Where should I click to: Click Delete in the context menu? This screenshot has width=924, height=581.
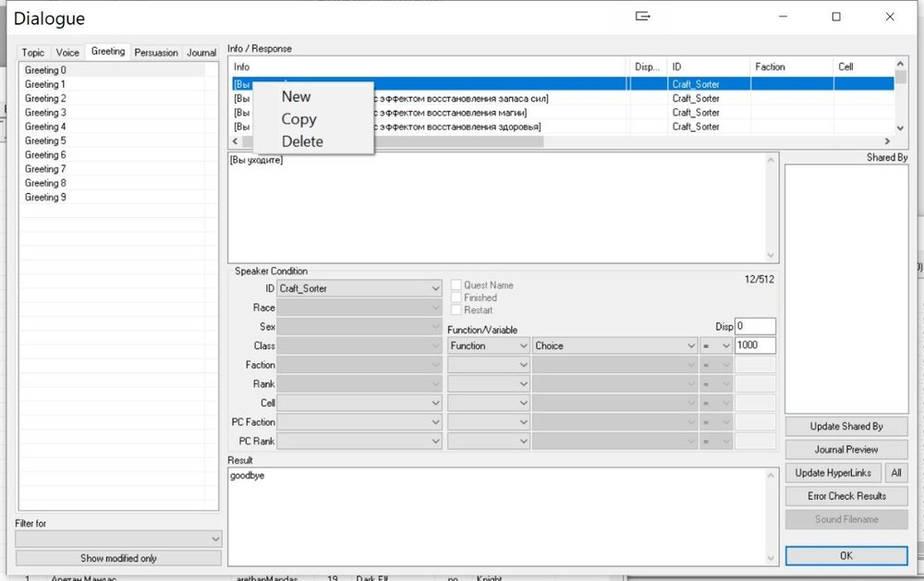(x=302, y=141)
